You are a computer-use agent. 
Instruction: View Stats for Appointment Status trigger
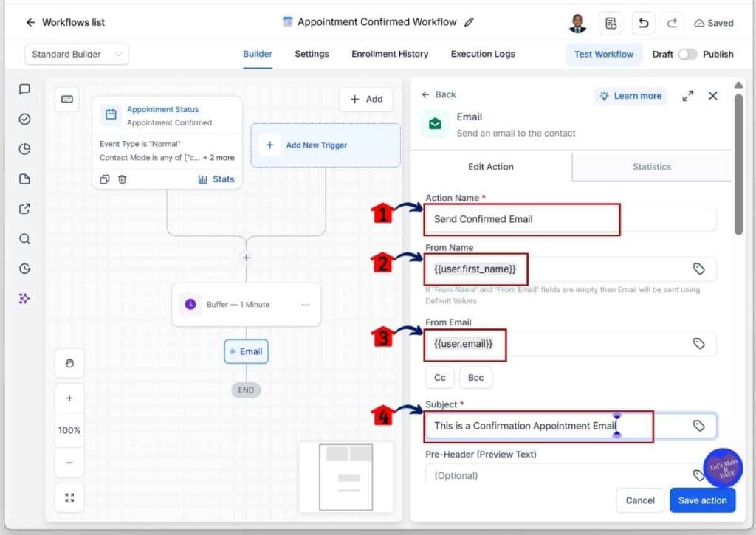216,179
